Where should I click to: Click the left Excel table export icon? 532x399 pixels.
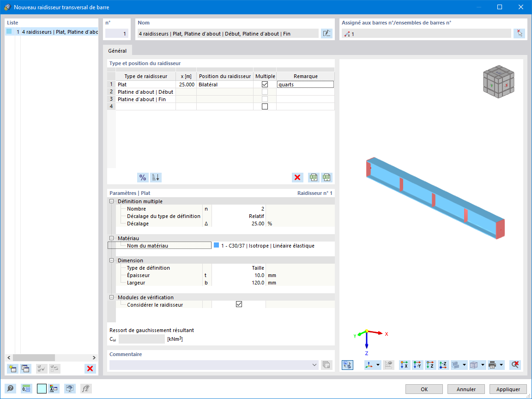[x=314, y=177]
